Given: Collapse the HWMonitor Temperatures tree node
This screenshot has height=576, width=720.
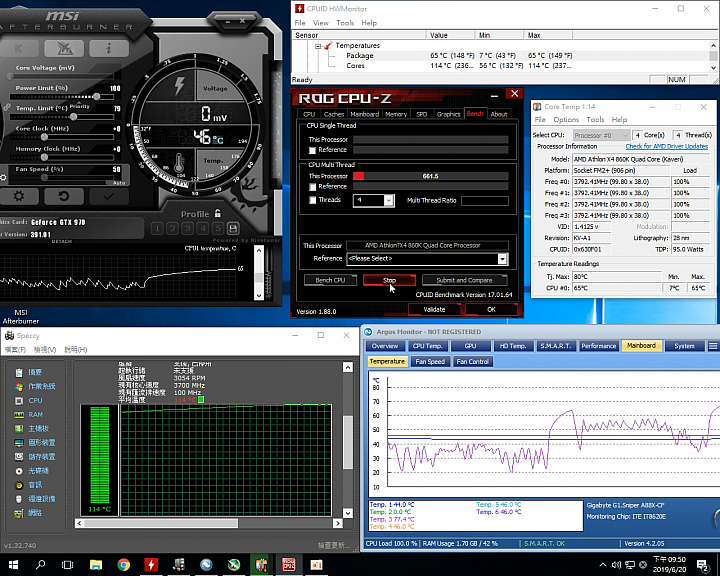Looking at the screenshot, I should [318, 46].
